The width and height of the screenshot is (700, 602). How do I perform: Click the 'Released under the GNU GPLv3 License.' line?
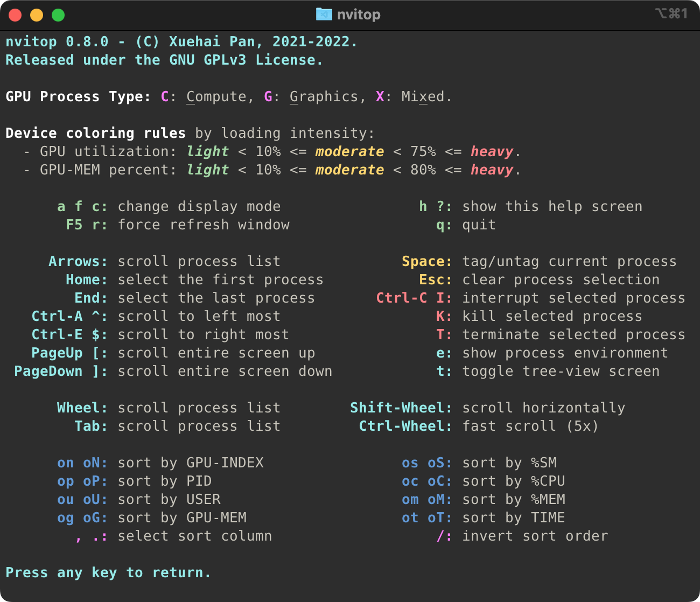(164, 60)
